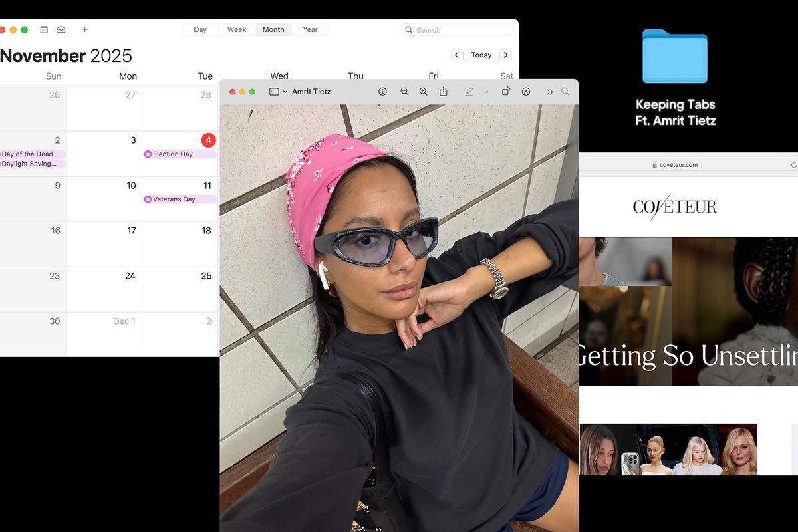Screen dimensions: 798x532
Task: Show the Markup toolbar
Action: pos(469,91)
